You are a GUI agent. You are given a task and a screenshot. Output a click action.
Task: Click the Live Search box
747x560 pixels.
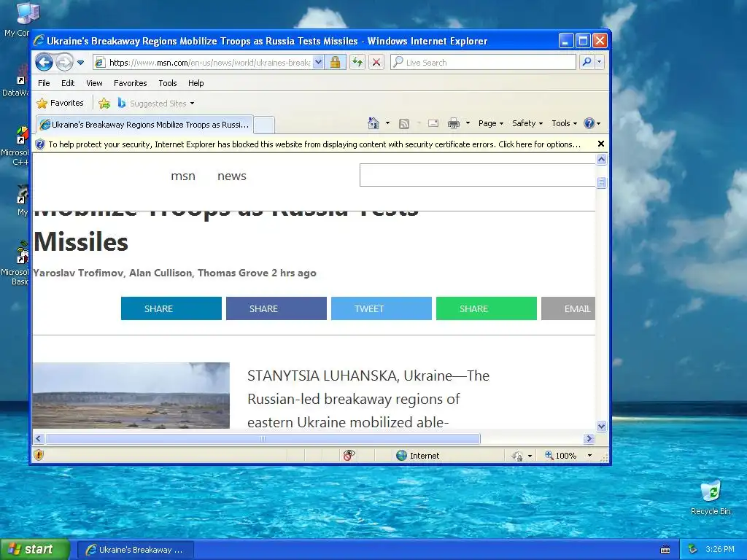coord(483,63)
